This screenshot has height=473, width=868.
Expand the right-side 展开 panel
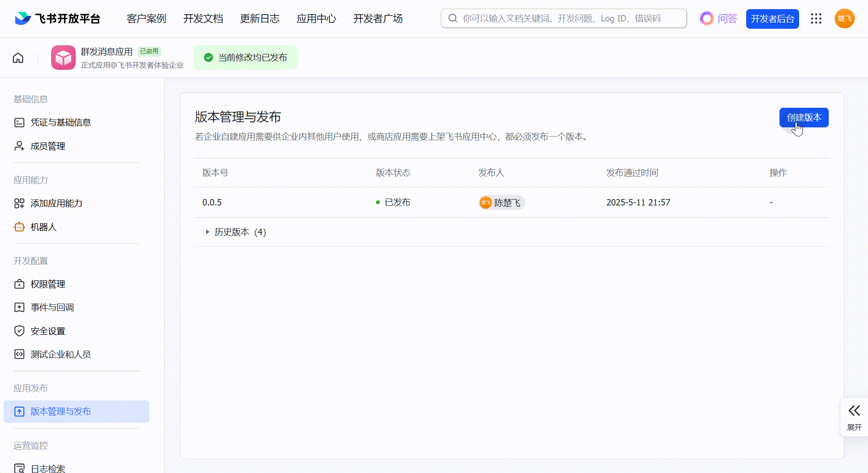click(854, 417)
